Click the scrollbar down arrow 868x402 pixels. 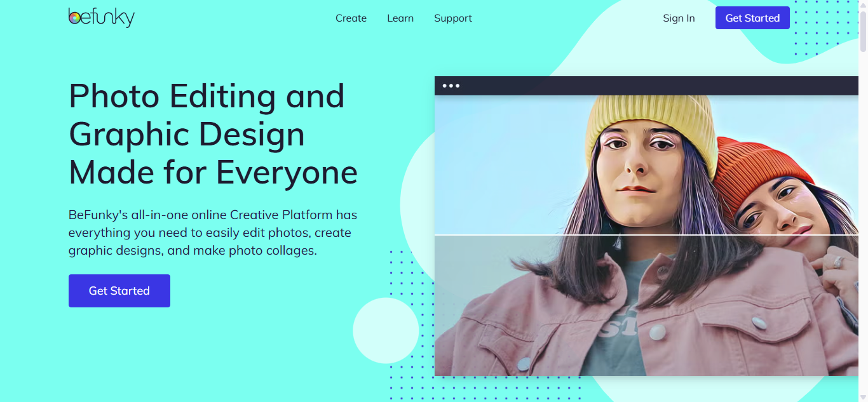pyautogui.click(x=863, y=398)
